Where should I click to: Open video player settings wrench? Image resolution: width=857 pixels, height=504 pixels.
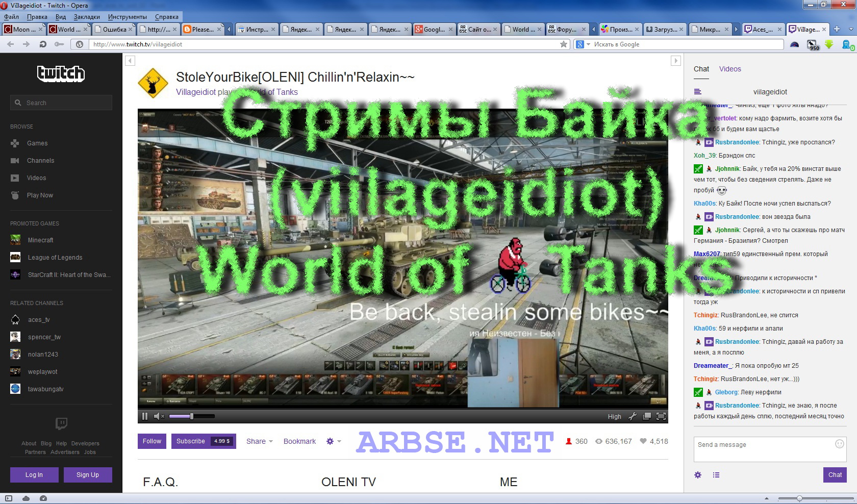point(633,416)
